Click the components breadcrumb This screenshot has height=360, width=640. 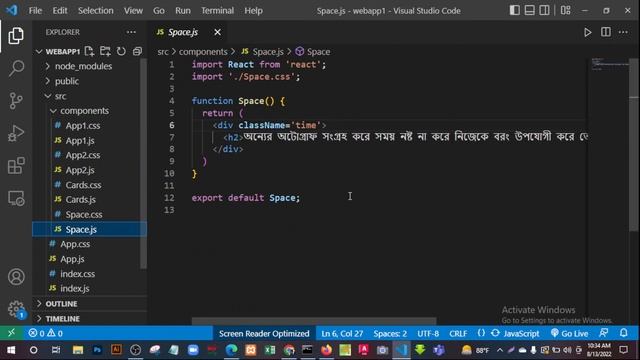coord(203,52)
